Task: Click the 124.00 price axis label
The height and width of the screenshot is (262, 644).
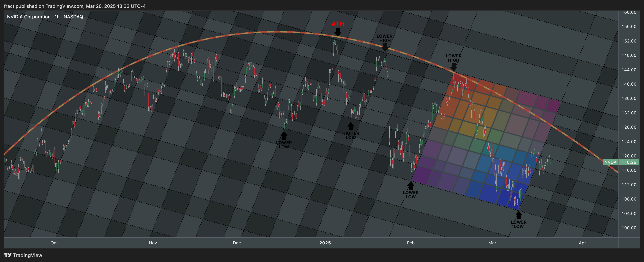Action: pos(629,142)
